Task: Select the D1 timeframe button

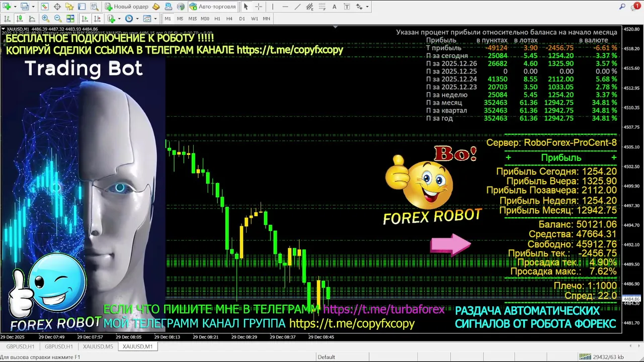Action: (242, 19)
